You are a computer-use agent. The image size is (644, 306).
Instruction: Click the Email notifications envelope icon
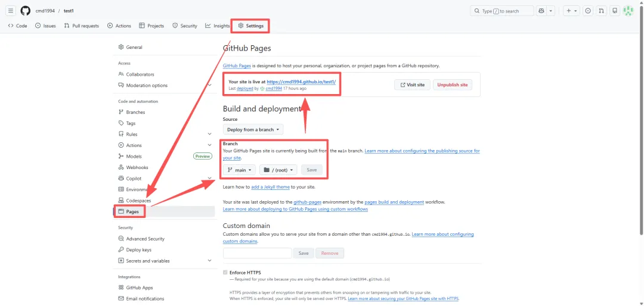[x=121, y=299]
